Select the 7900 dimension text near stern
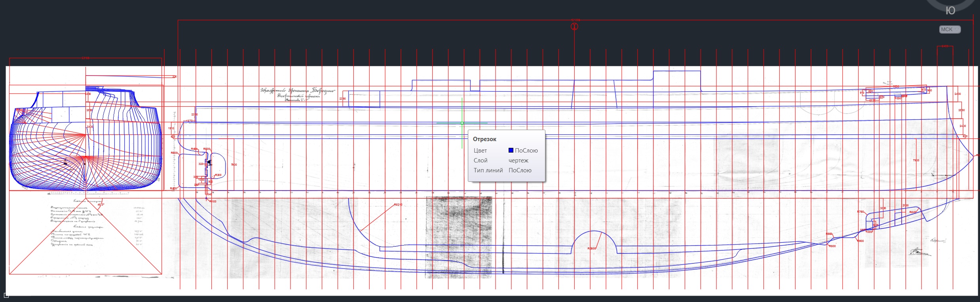The height and width of the screenshot is (302, 980). tap(234, 164)
